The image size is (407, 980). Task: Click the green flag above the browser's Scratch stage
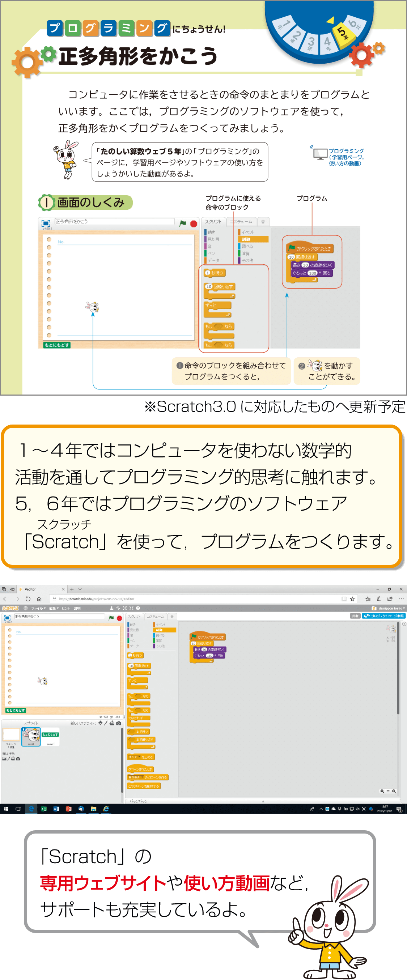(x=111, y=618)
